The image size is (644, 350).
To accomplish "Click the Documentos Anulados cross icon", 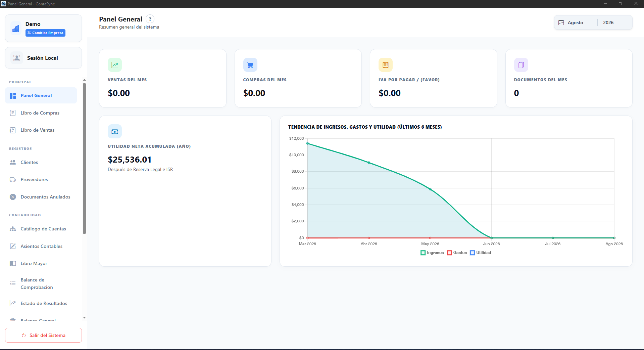I will pyautogui.click(x=13, y=197).
